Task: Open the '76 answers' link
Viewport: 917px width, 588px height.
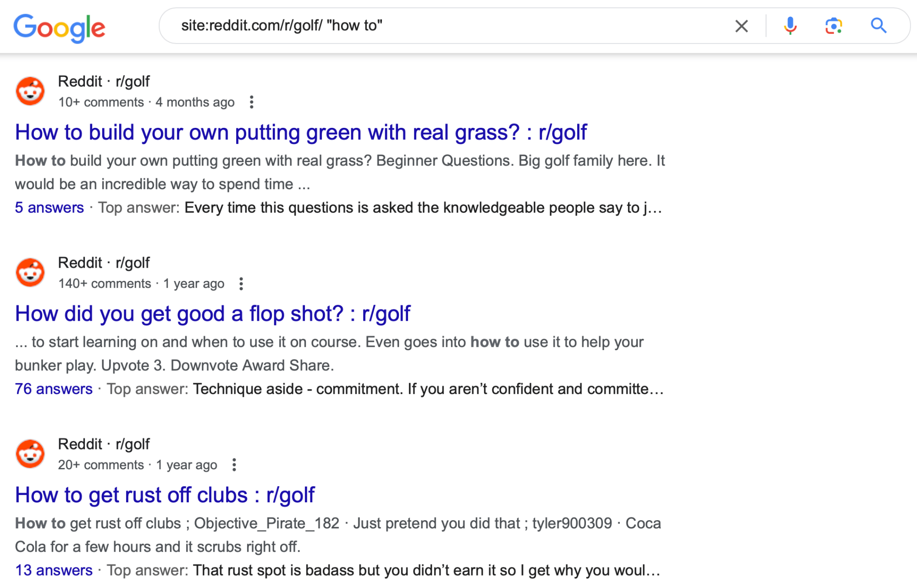Action: tap(54, 389)
